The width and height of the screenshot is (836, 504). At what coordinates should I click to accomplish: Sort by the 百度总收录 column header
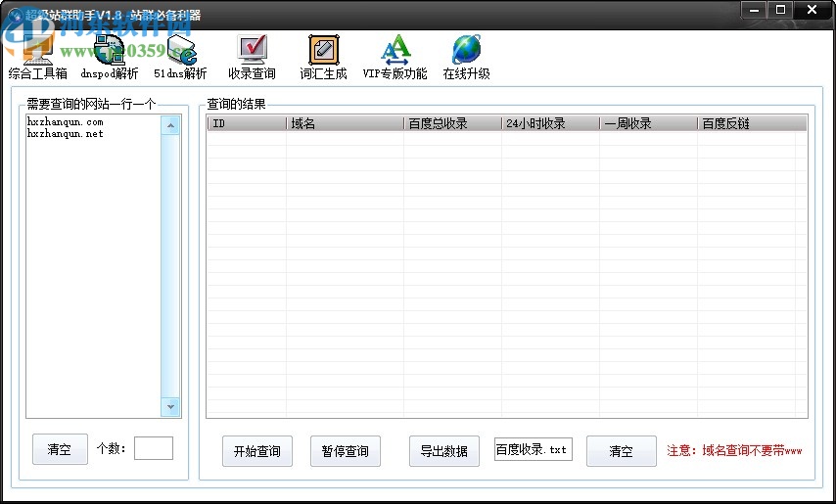coord(452,123)
